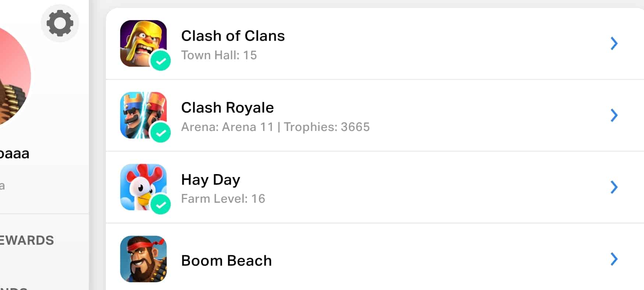Click the Clash of Clans app icon
The image size is (644, 290).
pyautogui.click(x=142, y=41)
